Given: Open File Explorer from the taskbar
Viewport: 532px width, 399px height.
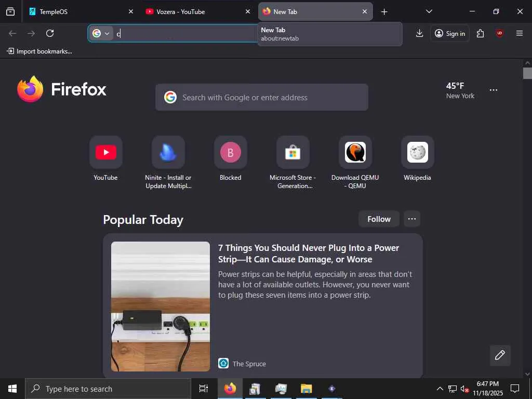Looking at the screenshot, I should (306, 389).
